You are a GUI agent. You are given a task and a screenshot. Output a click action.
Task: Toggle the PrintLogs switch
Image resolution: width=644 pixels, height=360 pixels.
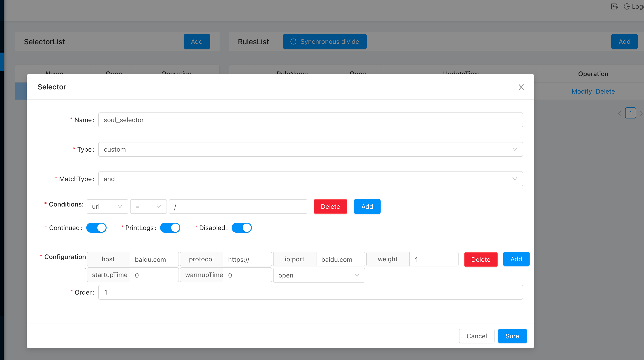tap(170, 227)
